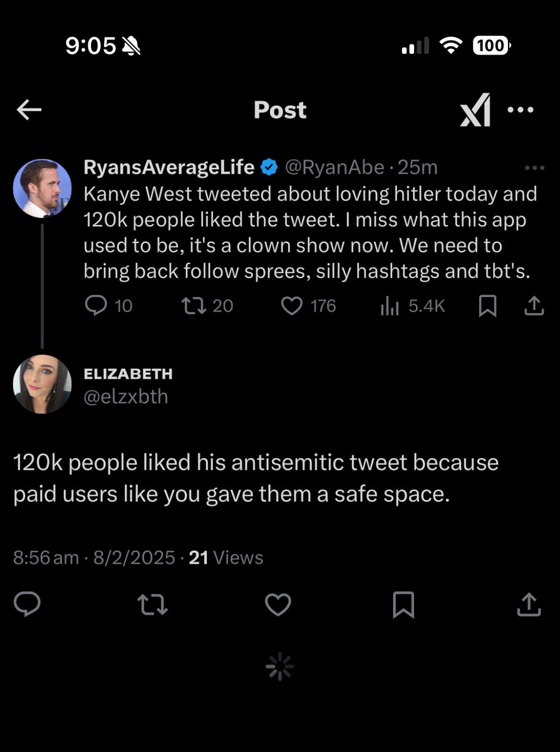The width and height of the screenshot is (560, 752).
Task: Repost RyanAbe's tweet showing 20 reposts
Action: (x=206, y=306)
